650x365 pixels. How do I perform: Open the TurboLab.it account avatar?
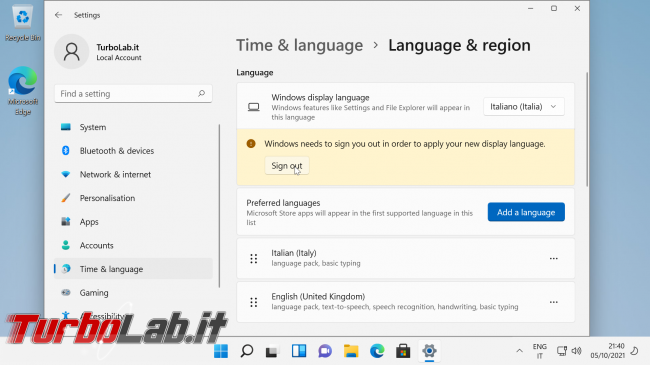tap(71, 51)
